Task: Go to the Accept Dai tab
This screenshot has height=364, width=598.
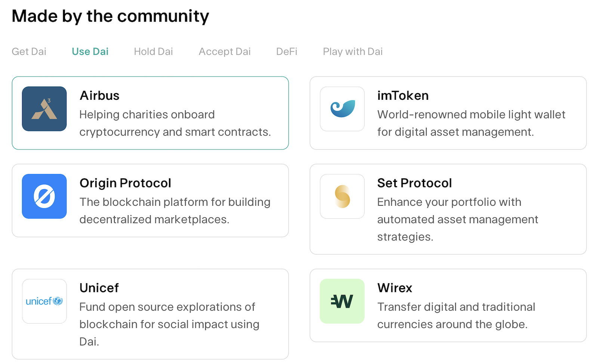Action: 225,52
